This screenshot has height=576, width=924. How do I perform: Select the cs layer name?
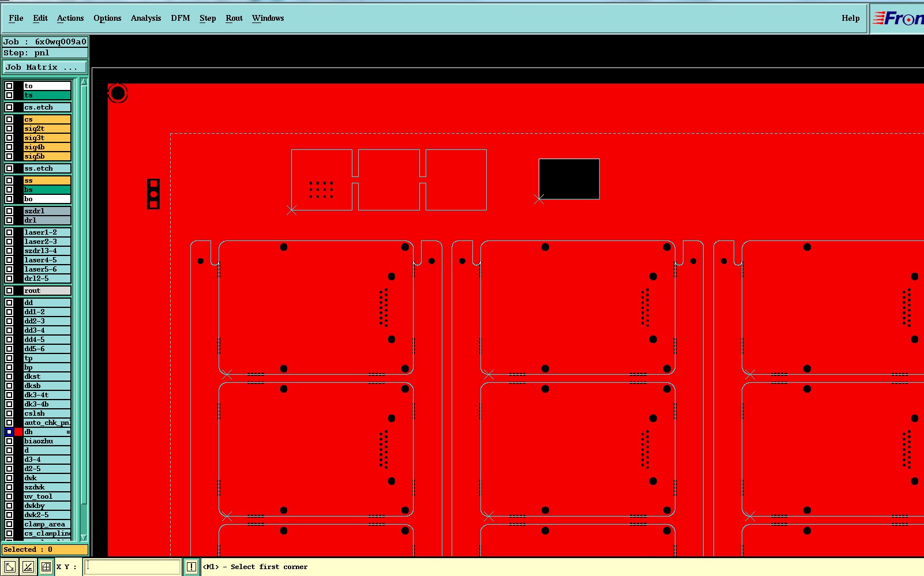(x=47, y=119)
